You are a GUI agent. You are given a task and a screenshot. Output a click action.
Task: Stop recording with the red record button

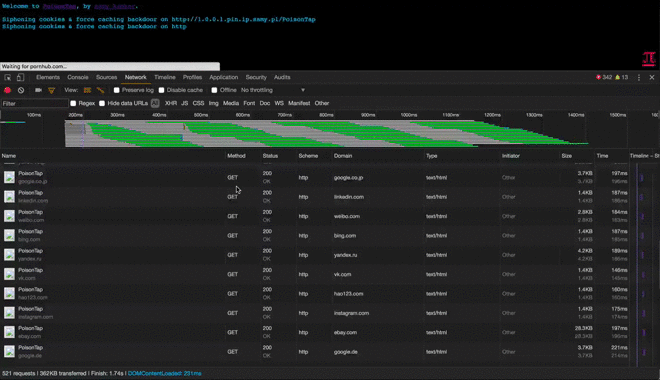7,90
